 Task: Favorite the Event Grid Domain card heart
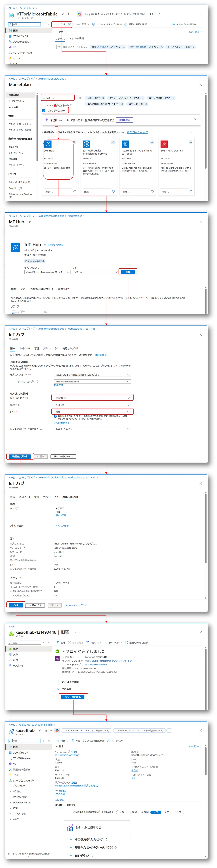tap(191, 191)
